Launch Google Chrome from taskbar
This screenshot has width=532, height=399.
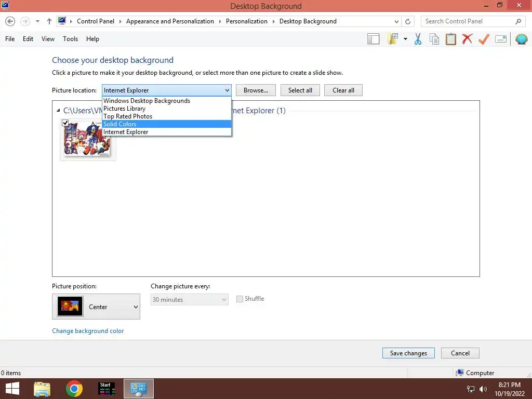(74, 389)
